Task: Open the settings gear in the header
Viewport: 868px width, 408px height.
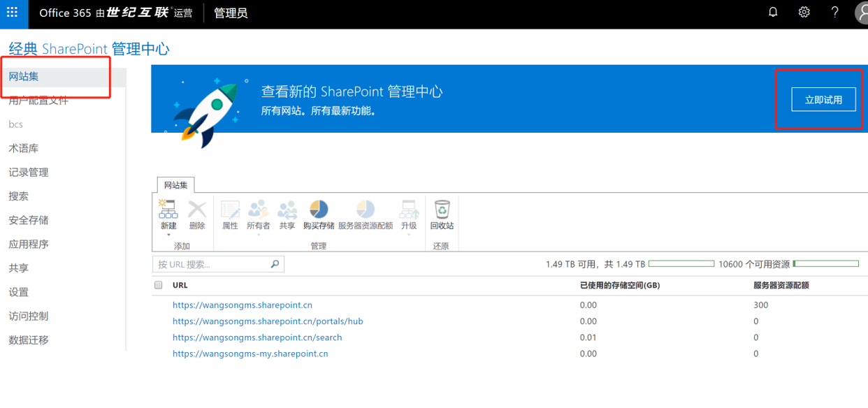Action: tap(804, 13)
